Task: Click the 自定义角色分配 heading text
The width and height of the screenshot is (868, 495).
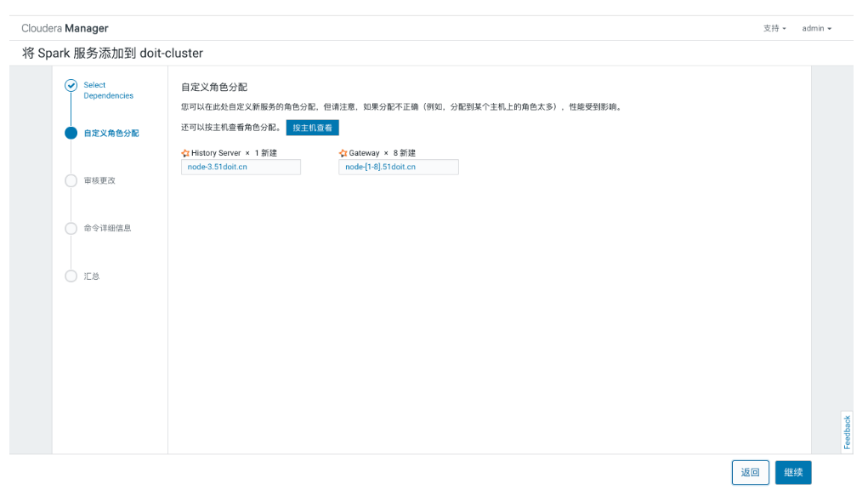Action: pos(214,87)
